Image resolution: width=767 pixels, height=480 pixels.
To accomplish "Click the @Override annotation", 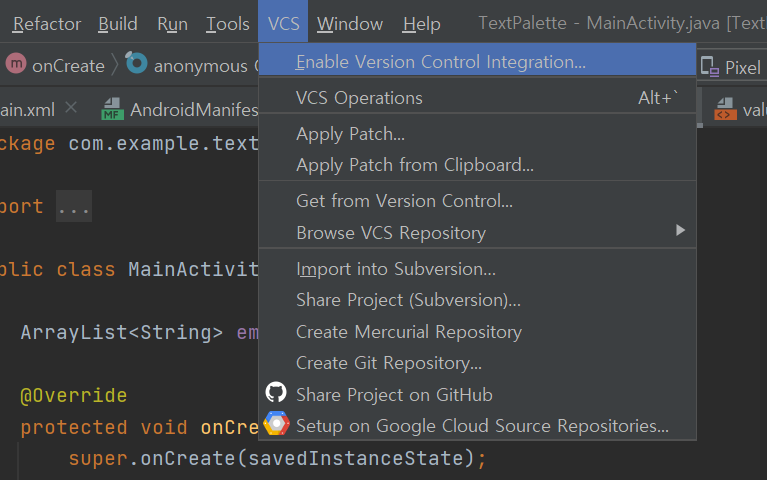I will 74,395.
